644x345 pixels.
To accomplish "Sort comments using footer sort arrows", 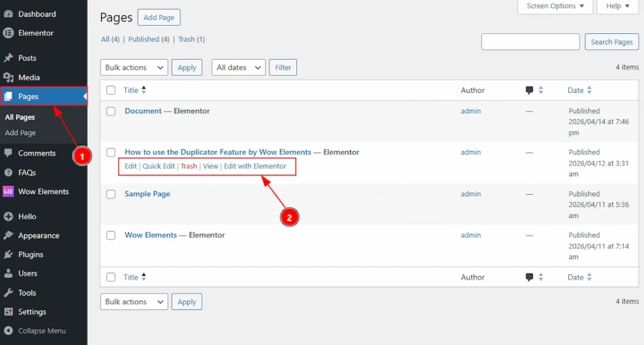I will [x=541, y=277].
